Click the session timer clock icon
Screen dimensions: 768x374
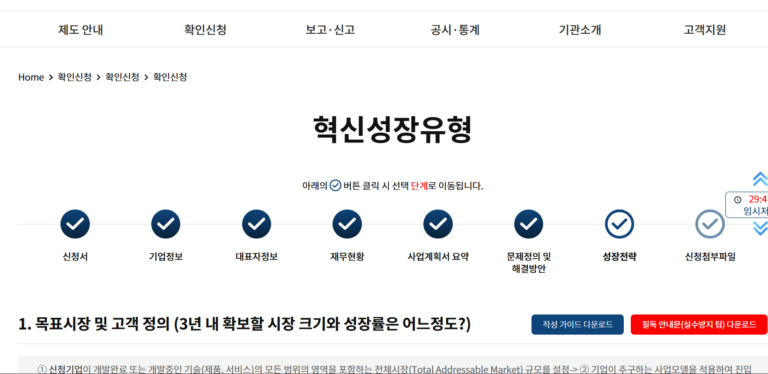(x=738, y=199)
